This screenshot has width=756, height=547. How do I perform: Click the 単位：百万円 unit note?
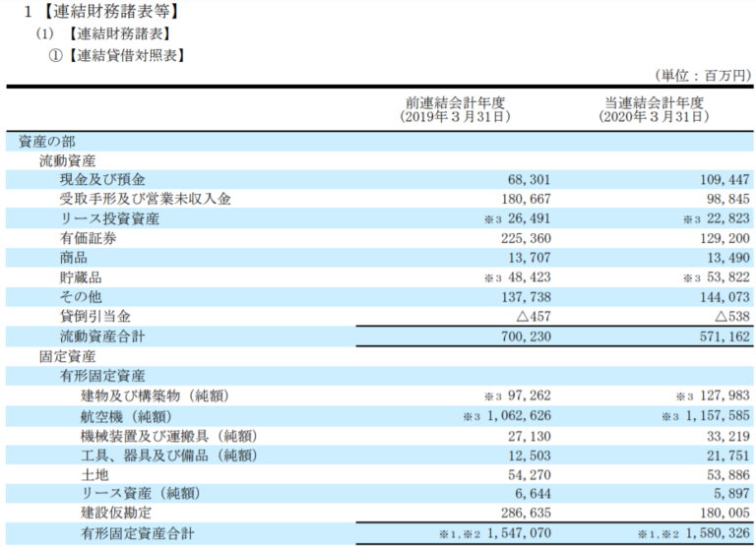point(702,76)
